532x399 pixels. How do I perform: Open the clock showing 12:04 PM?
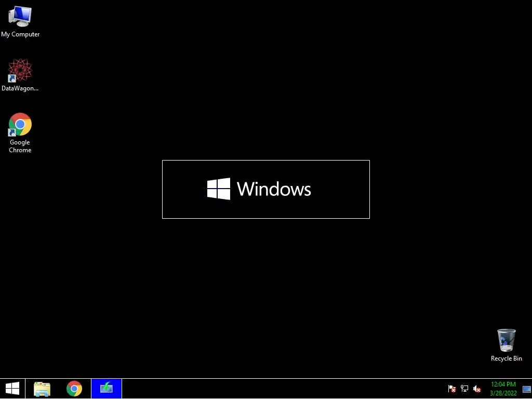point(503,384)
